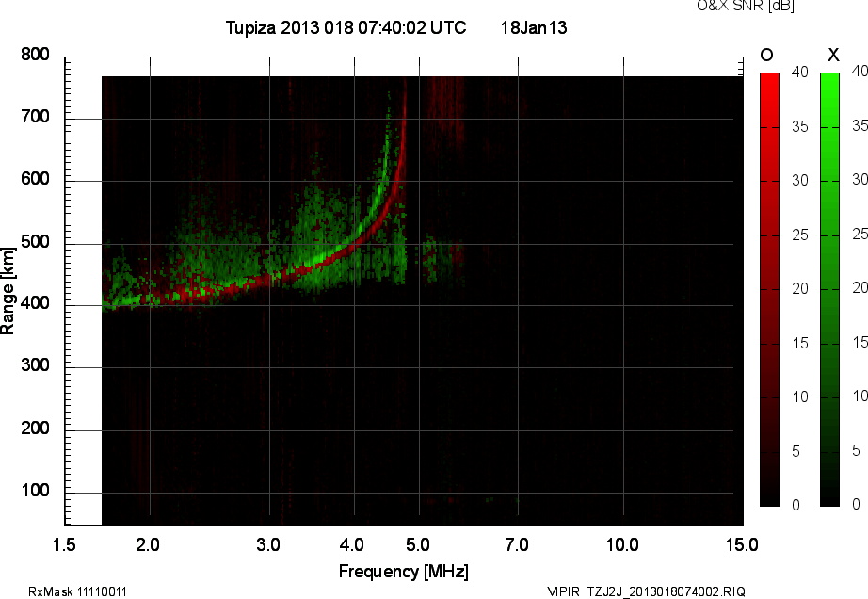
Task: Click the 600 km range axis label
Action: [36, 179]
